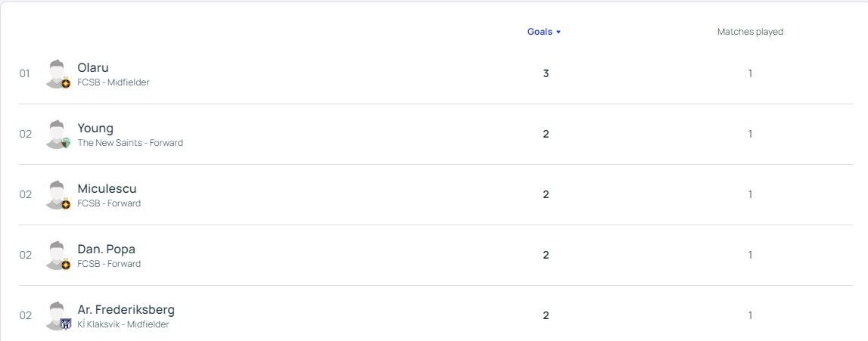This screenshot has height=341, width=868.
Task: Click the KÍ Klaksvík badge beside Frederiksberg
Action: click(66, 324)
